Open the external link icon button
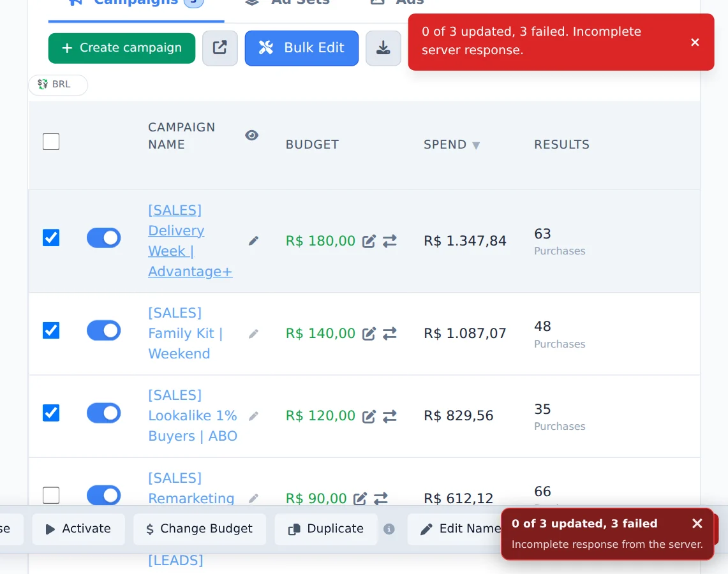Viewport: 728px width, 574px height. [220, 48]
